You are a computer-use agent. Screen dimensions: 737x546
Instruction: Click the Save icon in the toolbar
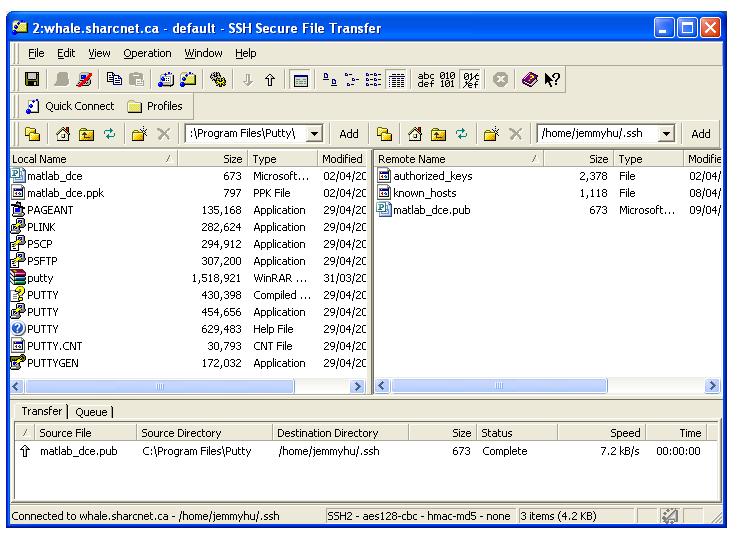point(32,79)
